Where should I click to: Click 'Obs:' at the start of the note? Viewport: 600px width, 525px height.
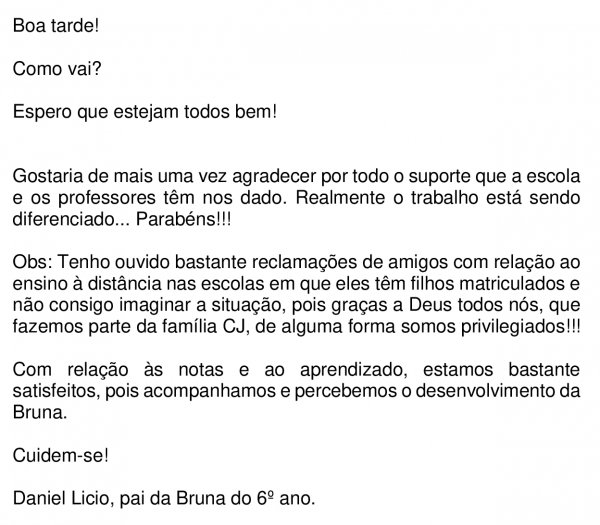coord(33,262)
